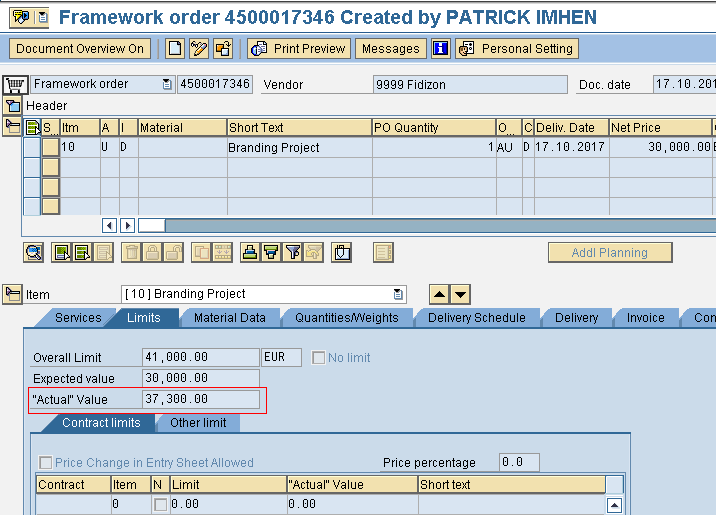Open services for object icon in title bar

coord(42,18)
